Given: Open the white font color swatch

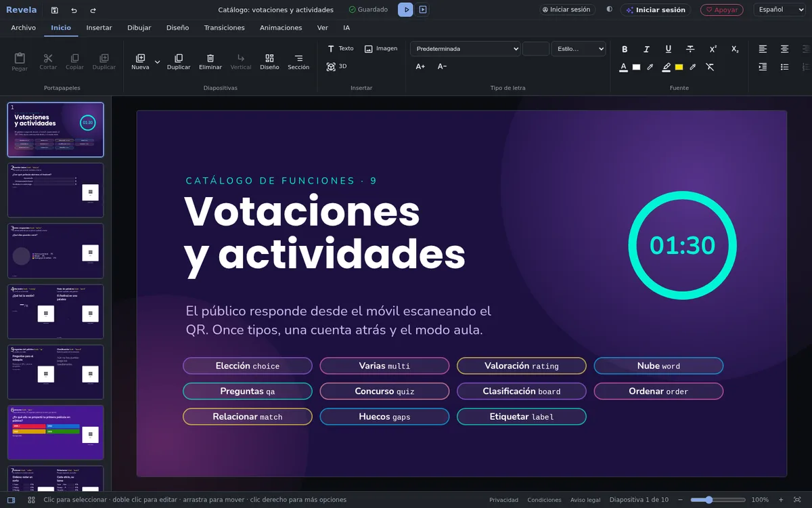Looking at the screenshot, I should tap(637, 67).
